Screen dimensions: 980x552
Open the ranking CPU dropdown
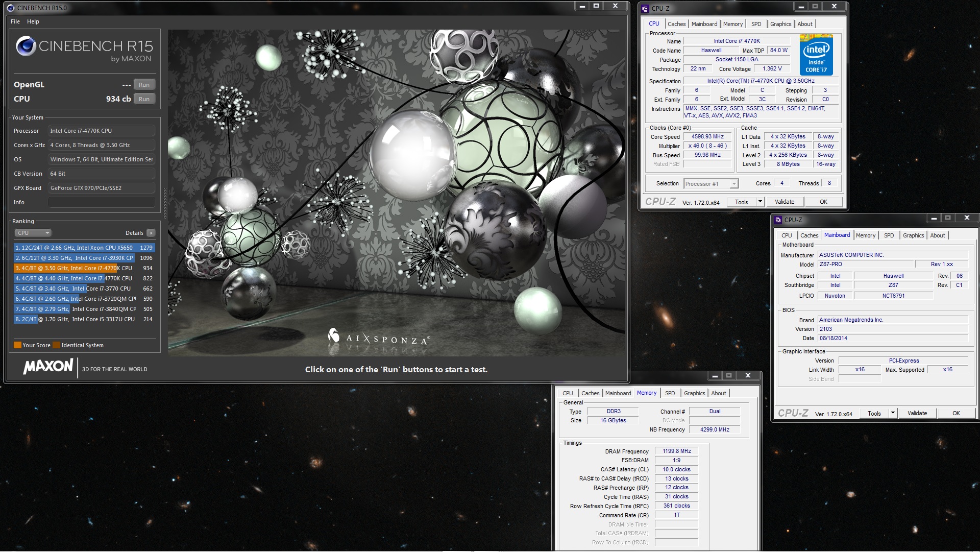pos(33,233)
